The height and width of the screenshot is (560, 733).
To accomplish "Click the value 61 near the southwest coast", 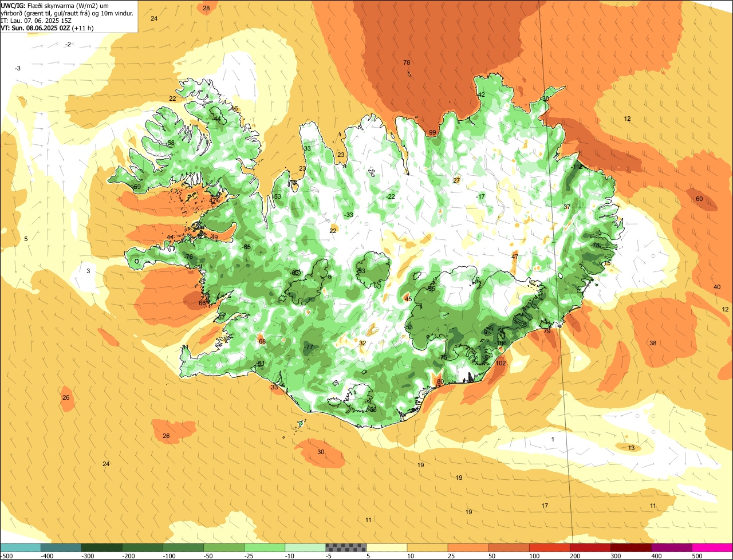I will (x=261, y=364).
